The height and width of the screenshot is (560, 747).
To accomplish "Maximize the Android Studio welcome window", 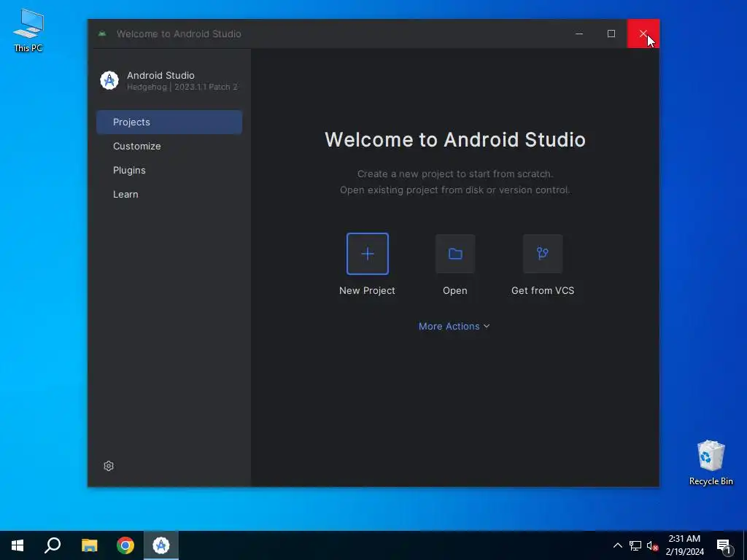I will (x=611, y=34).
